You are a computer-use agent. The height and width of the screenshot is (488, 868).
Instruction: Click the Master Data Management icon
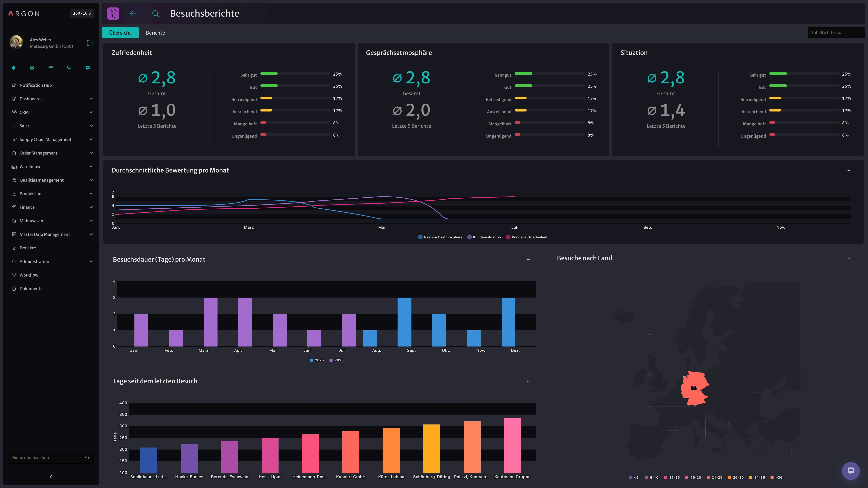(14, 234)
